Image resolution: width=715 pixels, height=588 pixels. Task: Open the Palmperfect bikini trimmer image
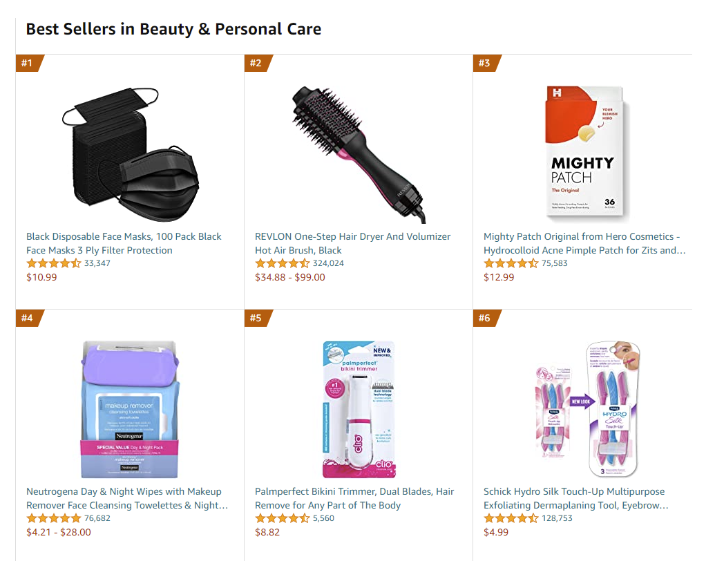(359, 409)
